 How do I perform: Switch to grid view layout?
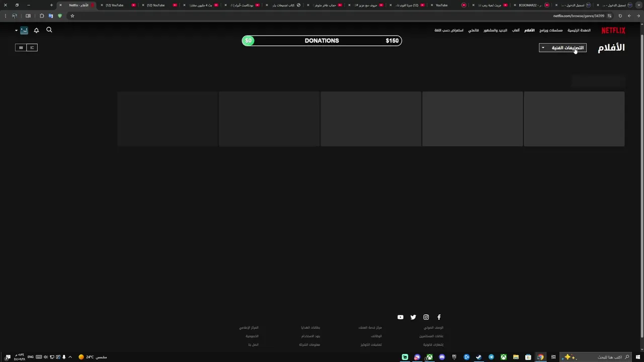pyautogui.click(x=21, y=48)
